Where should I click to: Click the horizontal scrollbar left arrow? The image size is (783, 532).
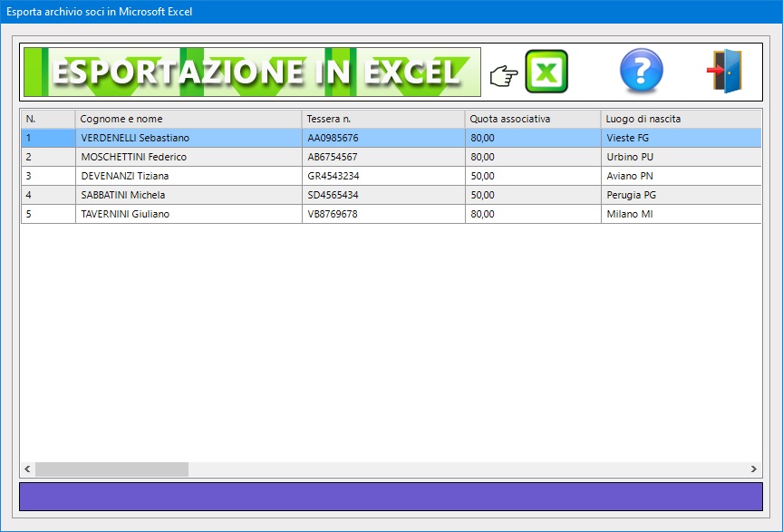click(x=27, y=469)
